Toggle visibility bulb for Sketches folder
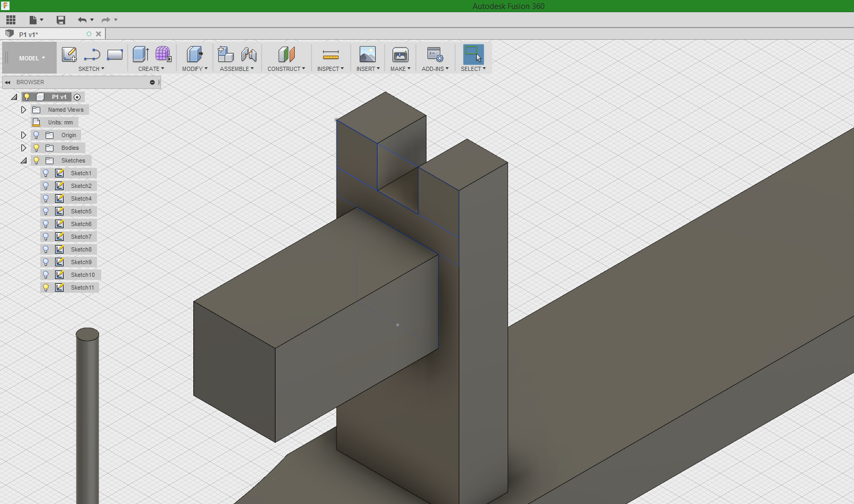 point(37,160)
